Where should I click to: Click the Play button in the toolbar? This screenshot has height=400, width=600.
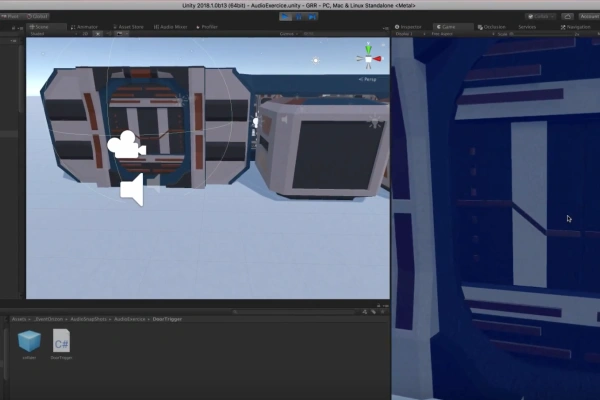tap(285, 16)
